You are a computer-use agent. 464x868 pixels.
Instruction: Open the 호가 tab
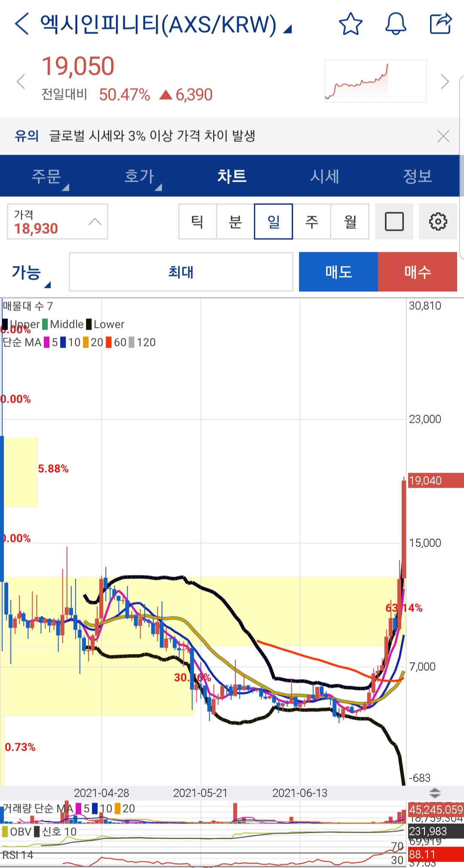coord(139,176)
